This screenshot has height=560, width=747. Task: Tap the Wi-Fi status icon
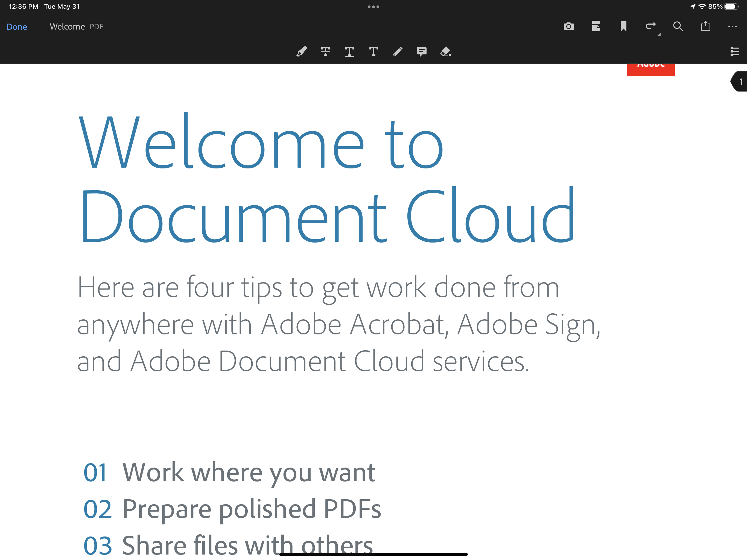[702, 6]
